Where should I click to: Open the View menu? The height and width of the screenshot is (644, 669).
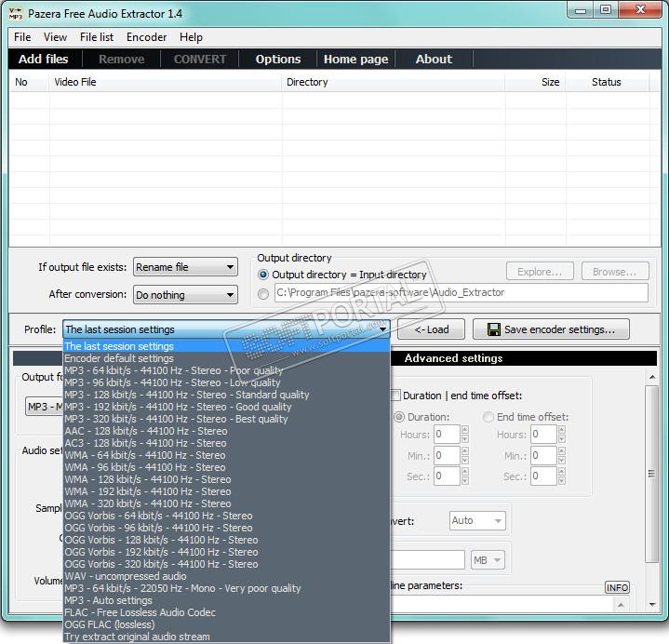tap(55, 37)
